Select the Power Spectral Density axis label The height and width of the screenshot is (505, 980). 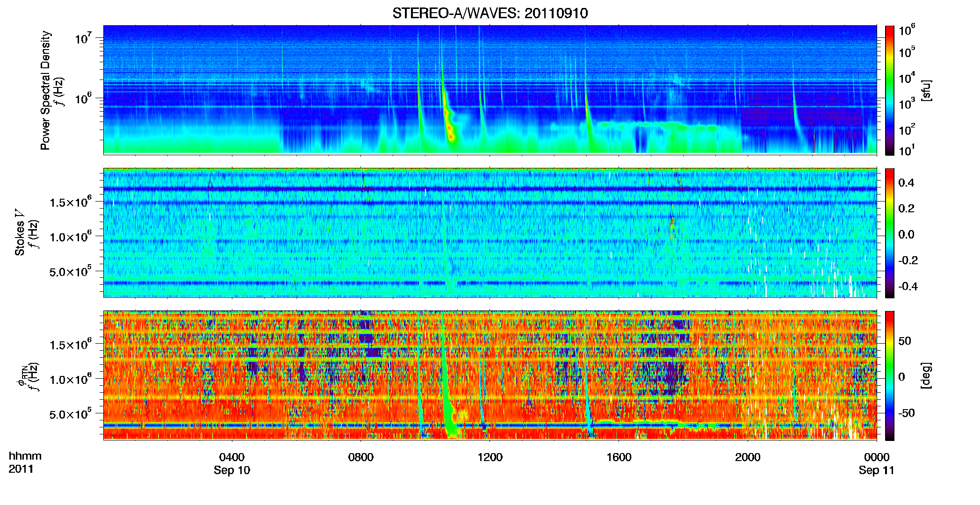coord(45,90)
